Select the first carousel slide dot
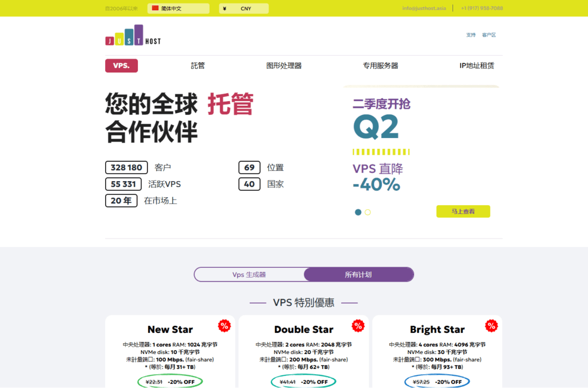 358,212
